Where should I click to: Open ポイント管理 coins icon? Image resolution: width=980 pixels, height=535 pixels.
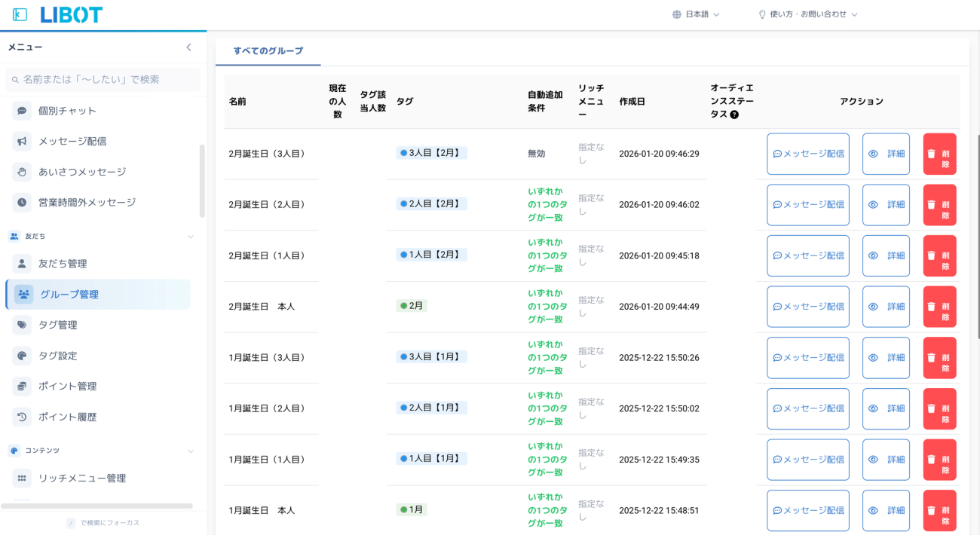click(x=22, y=387)
